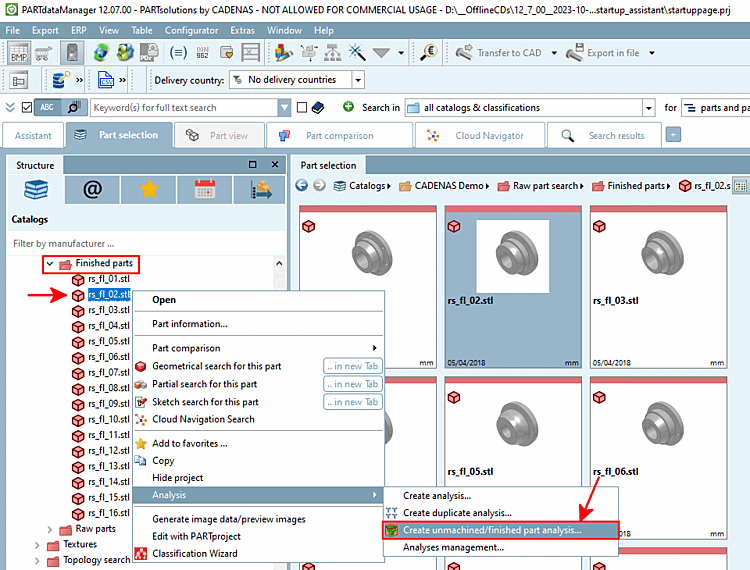Toggle the checkbox beside ABC search mode

coord(27,108)
